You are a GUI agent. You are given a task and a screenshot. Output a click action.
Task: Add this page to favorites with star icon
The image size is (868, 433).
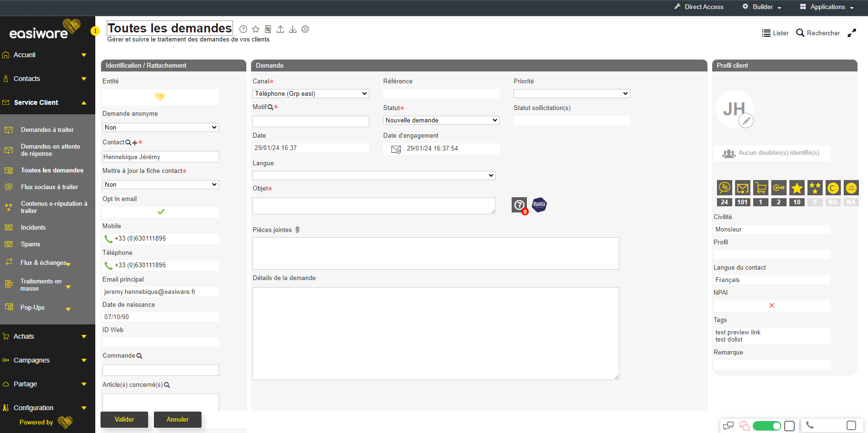255,29
